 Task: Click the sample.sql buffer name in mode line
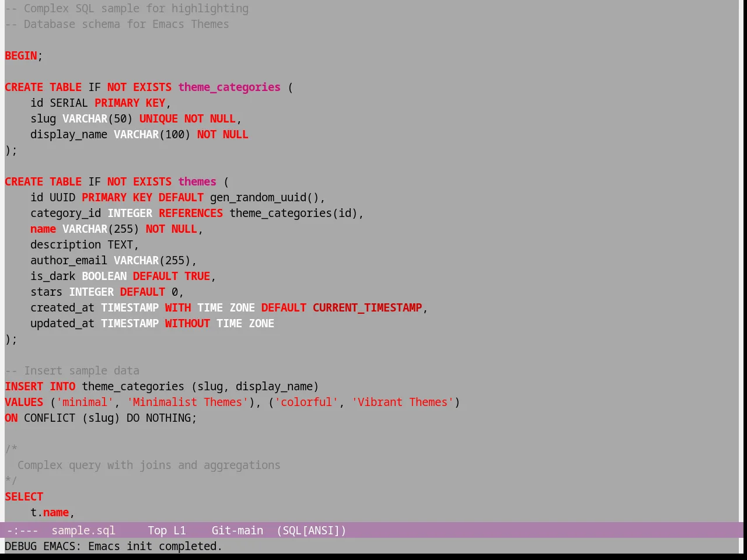[x=83, y=530]
